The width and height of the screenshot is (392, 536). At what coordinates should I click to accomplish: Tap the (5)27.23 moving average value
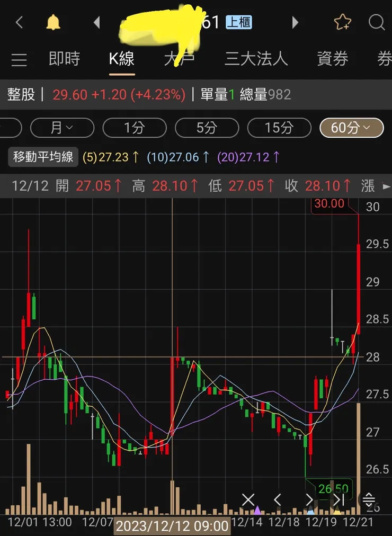[x=111, y=157]
